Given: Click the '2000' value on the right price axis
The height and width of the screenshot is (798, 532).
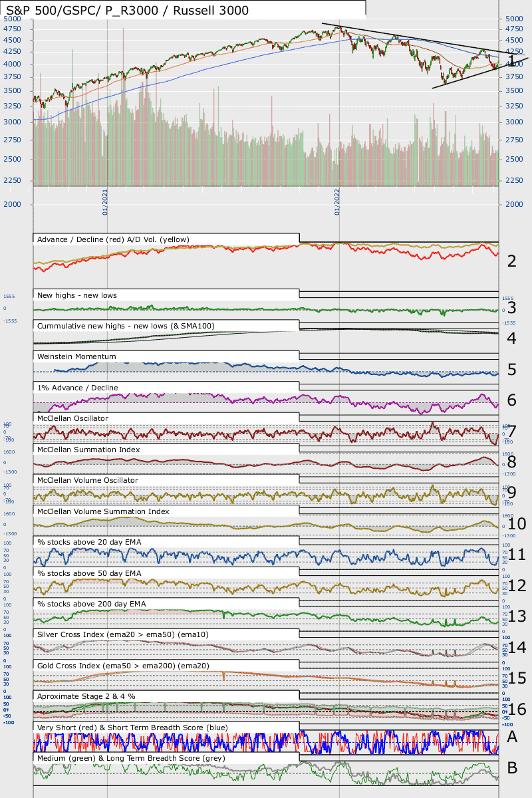Looking at the screenshot, I should click(x=515, y=204).
